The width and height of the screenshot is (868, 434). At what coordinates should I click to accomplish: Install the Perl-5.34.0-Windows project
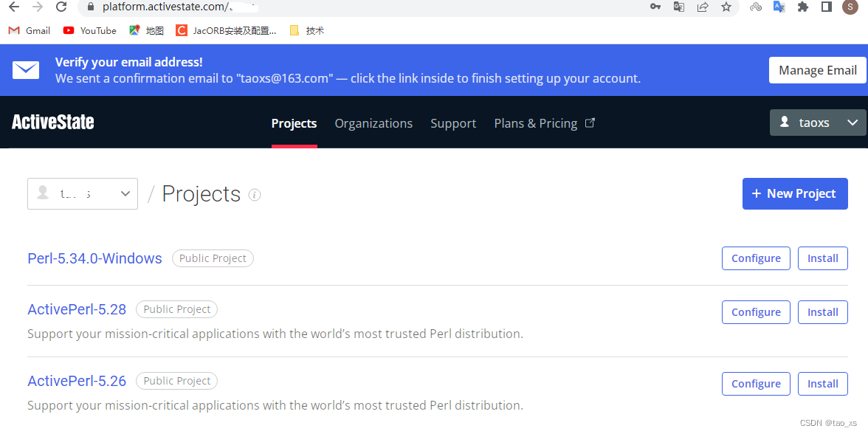pyautogui.click(x=822, y=258)
